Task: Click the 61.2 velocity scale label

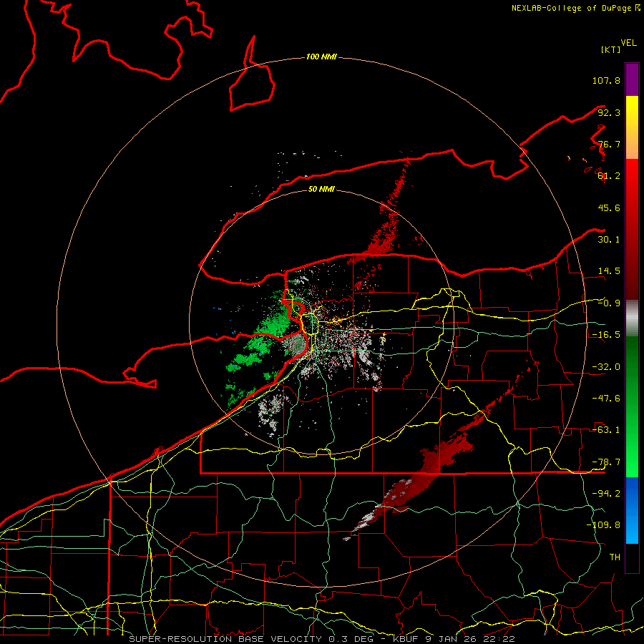Action: pos(609,176)
